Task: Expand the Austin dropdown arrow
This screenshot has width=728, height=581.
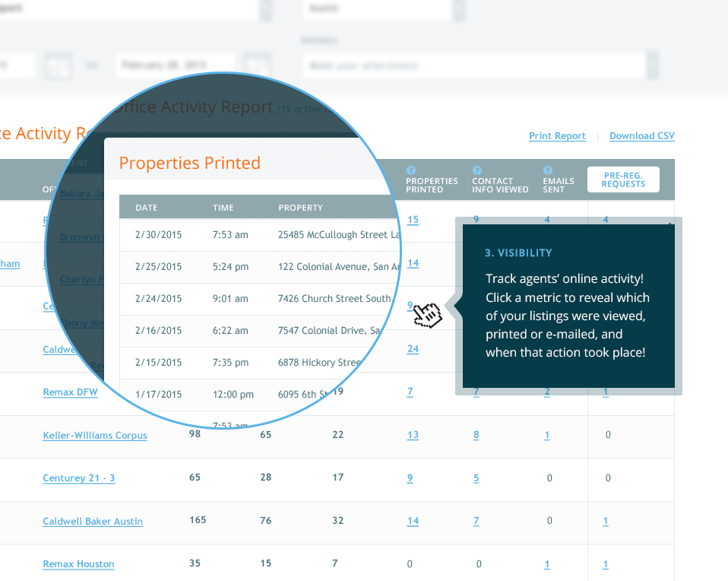Action: [x=458, y=10]
